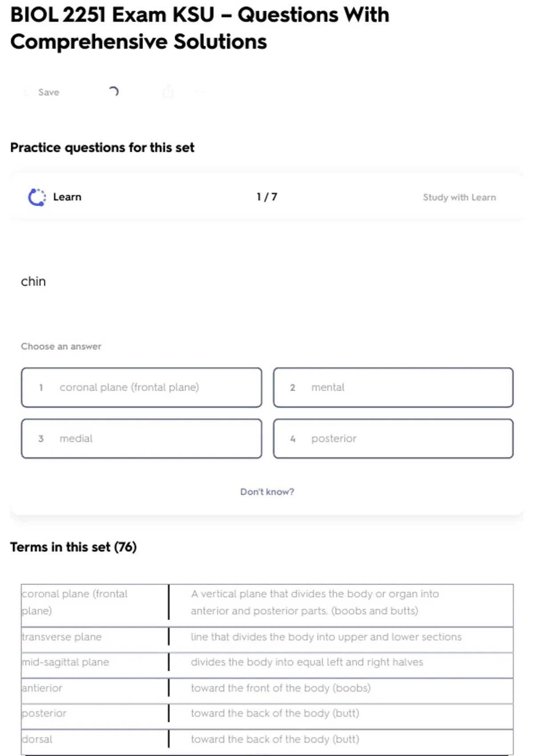
Task: Click the coronal plane definition text
Action: (x=315, y=602)
